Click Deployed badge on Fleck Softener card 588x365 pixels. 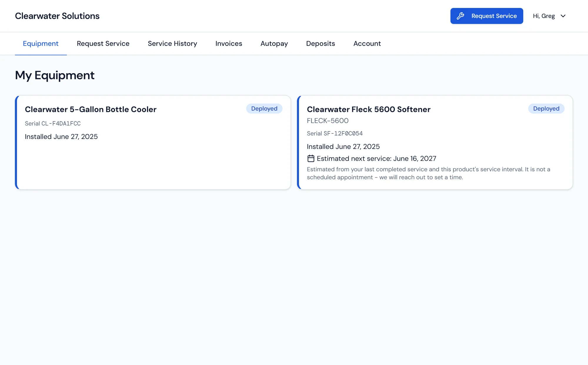pyautogui.click(x=546, y=108)
